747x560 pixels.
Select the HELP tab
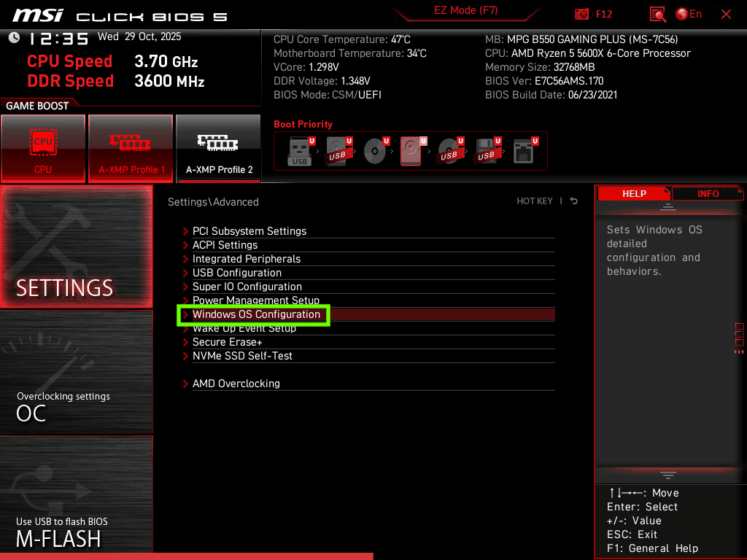(x=634, y=193)
